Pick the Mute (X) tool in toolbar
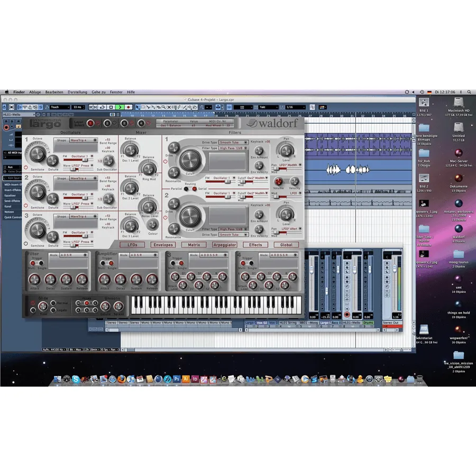Viewport: 476px width, 476px height. click(169, 107)
